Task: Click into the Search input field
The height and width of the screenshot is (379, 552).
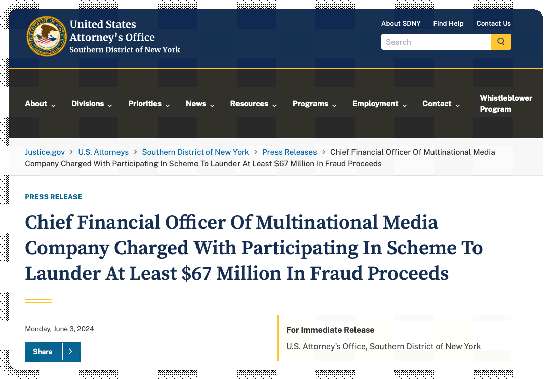Action: [436, 42]
